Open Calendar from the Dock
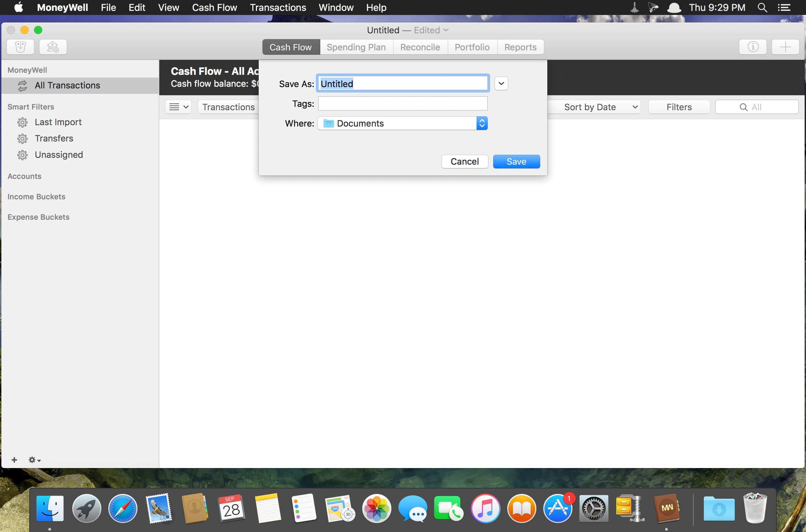 231,508
